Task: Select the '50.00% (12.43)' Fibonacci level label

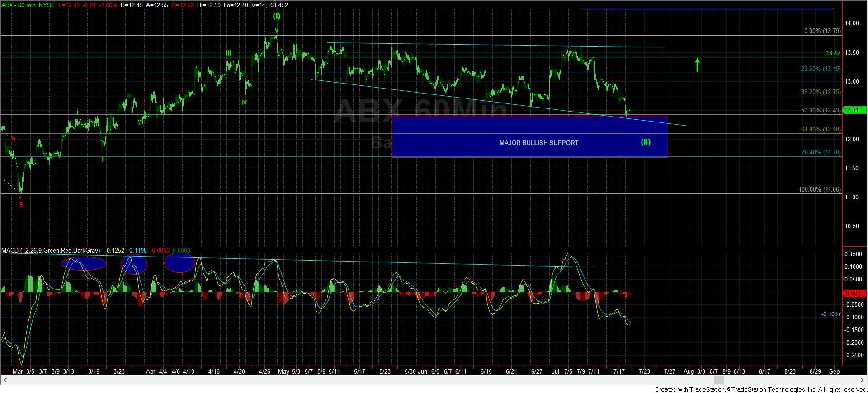Action: click(x=821, y=111)
